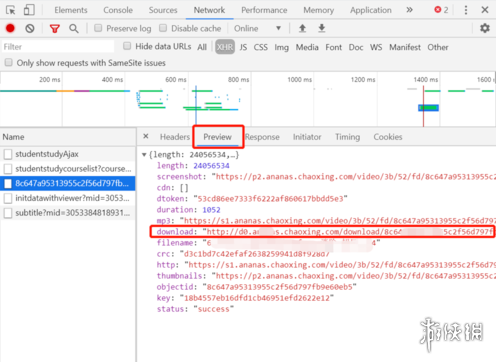Click the status "success" value

tap(214, 309)
